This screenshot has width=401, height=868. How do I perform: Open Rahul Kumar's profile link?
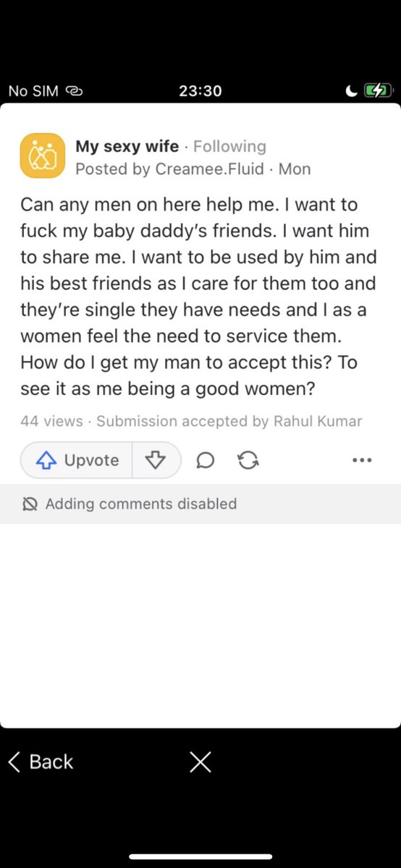[318, 421]
